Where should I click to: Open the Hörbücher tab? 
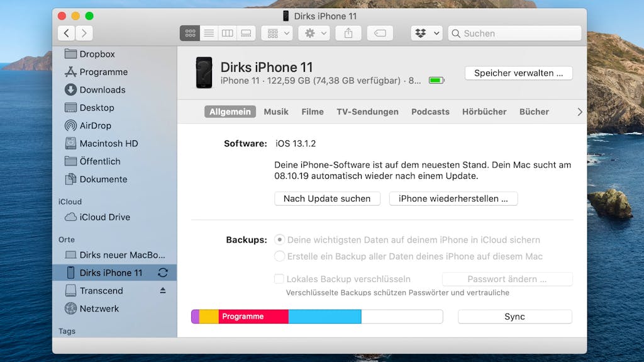click(x=484, y=112)
